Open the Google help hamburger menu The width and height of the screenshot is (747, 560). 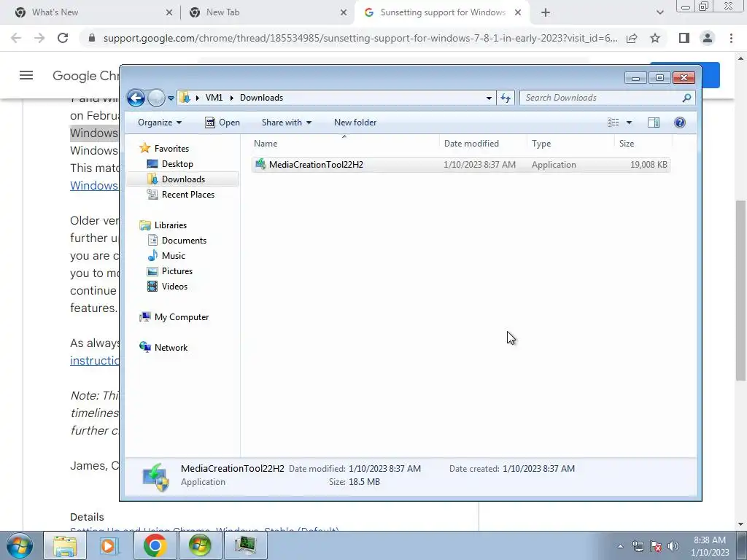26,75
